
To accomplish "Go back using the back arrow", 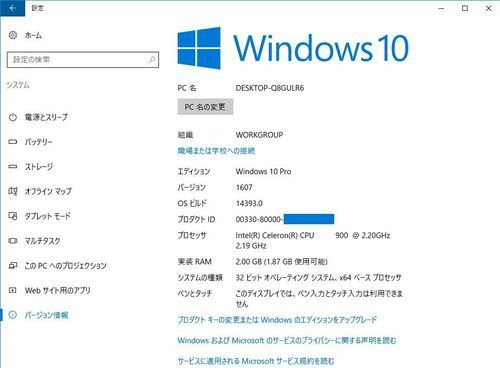I will pos(12,8).
